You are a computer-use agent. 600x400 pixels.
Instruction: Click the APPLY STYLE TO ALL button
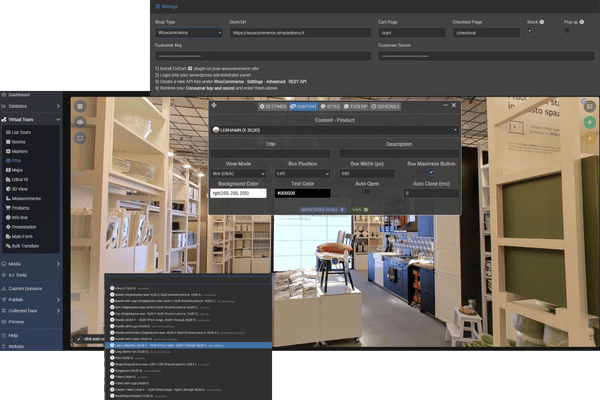323,210
